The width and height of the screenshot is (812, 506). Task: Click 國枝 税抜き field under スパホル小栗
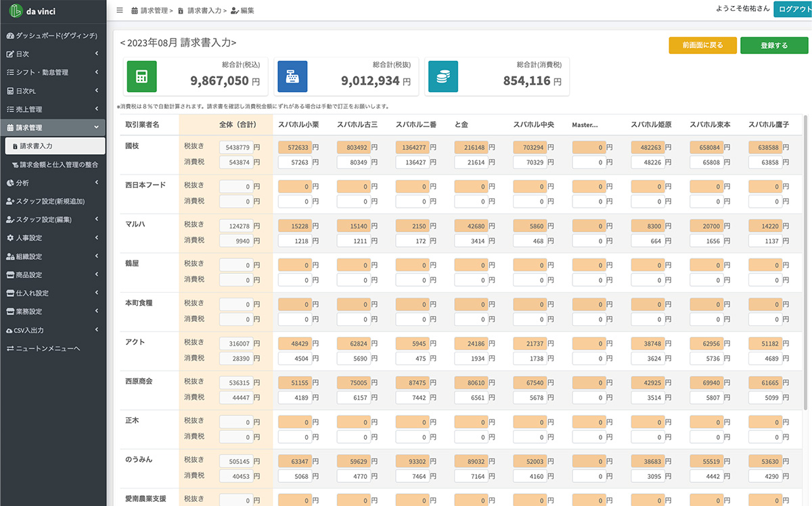(294, 147)
